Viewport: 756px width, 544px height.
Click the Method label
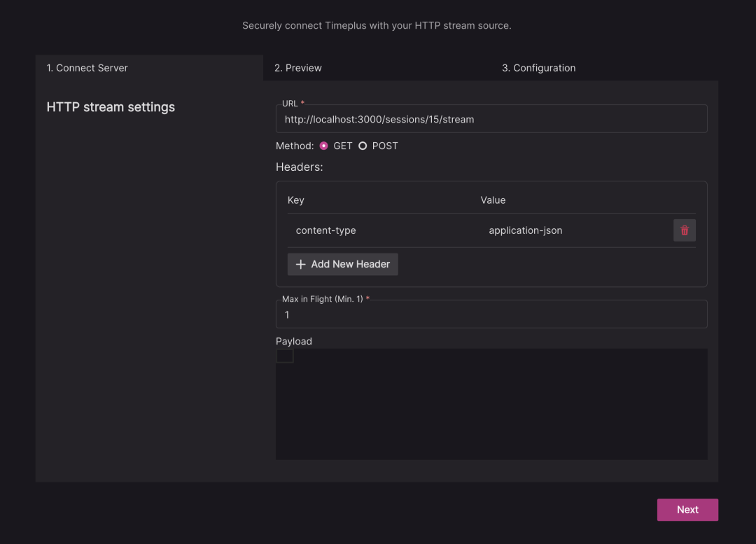coord(295,146)
